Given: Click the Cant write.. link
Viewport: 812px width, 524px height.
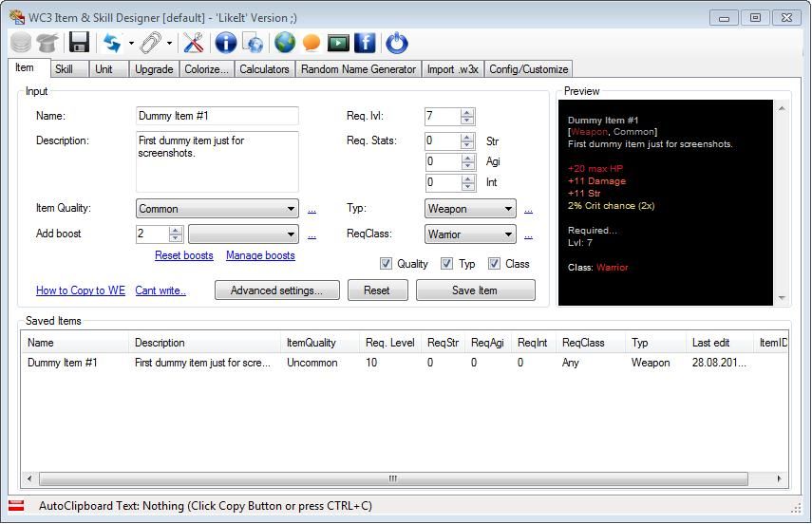Looking at the screenshot, I should 161,290.
